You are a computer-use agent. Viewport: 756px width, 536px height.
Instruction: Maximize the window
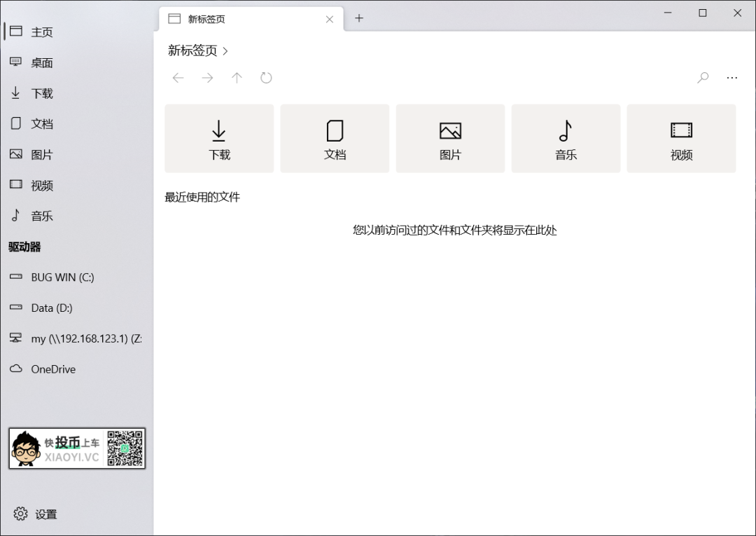(x=703, y=13)
